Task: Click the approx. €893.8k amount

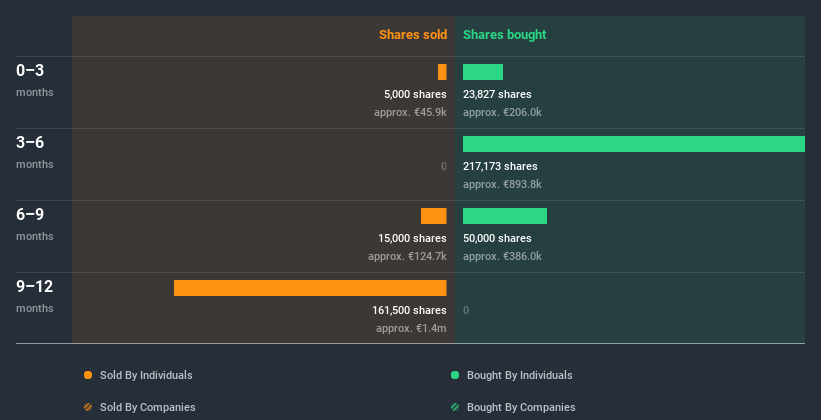Action: click(502, 184)
